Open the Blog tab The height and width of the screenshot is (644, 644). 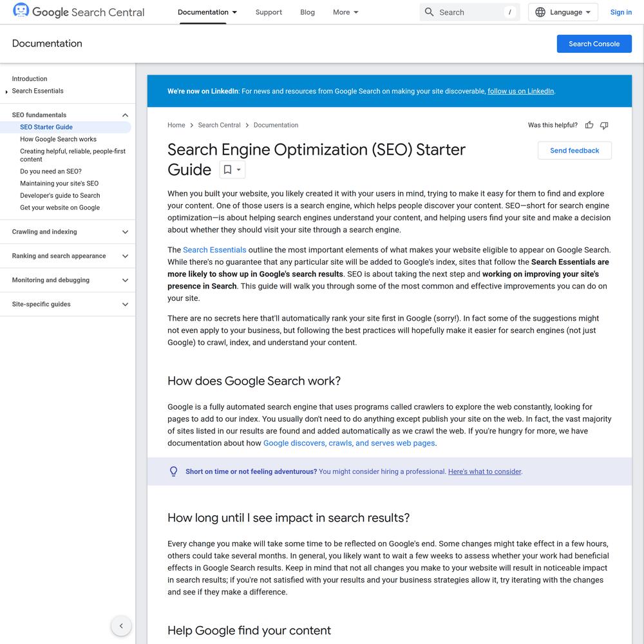coord(307,12)
